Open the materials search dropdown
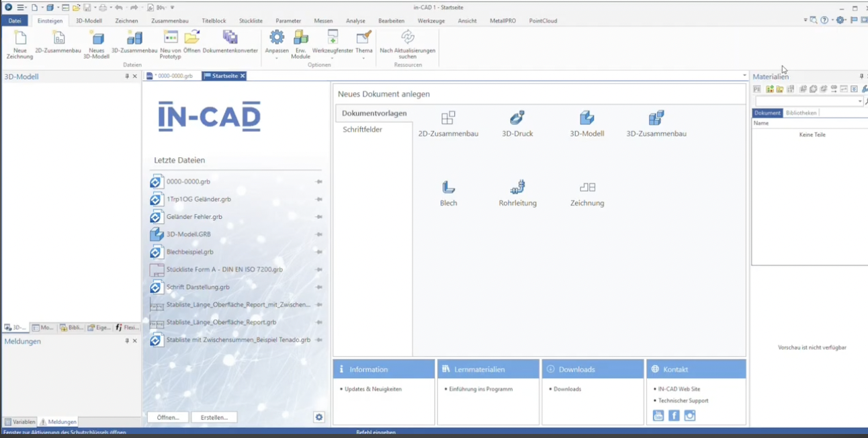The width and height of the screenshot is (868, 438). (x=860, y=101)
